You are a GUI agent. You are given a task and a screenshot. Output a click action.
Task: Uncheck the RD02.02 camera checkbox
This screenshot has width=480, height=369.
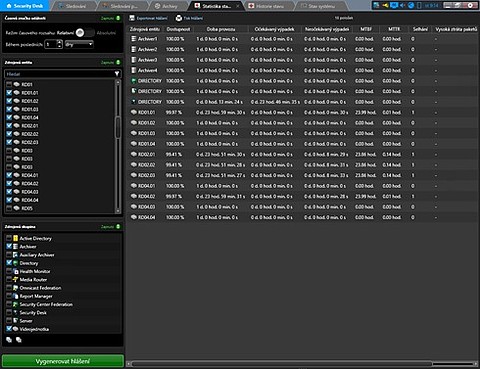pos(9,134)
